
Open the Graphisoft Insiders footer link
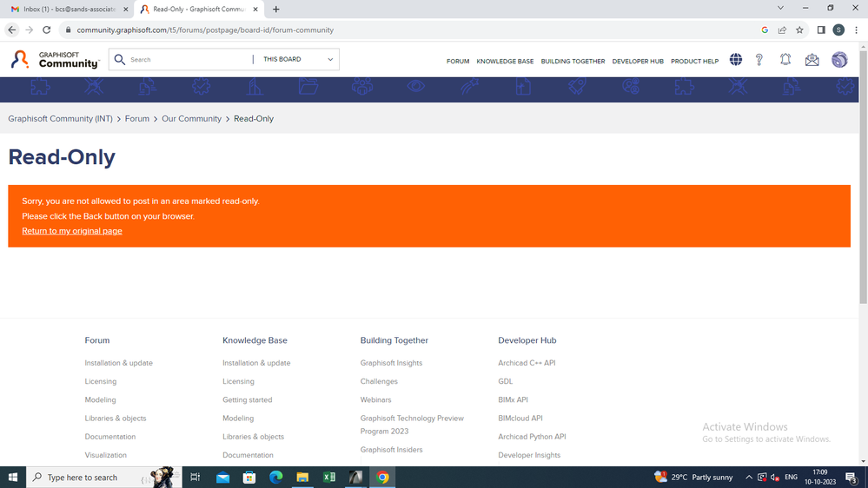(391, 449)
